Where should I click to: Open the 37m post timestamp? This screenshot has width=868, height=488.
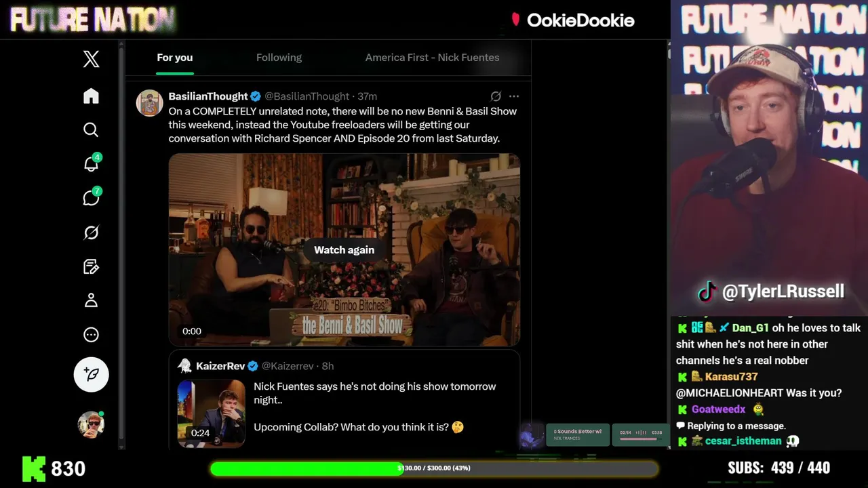click(x=368, y=96)
